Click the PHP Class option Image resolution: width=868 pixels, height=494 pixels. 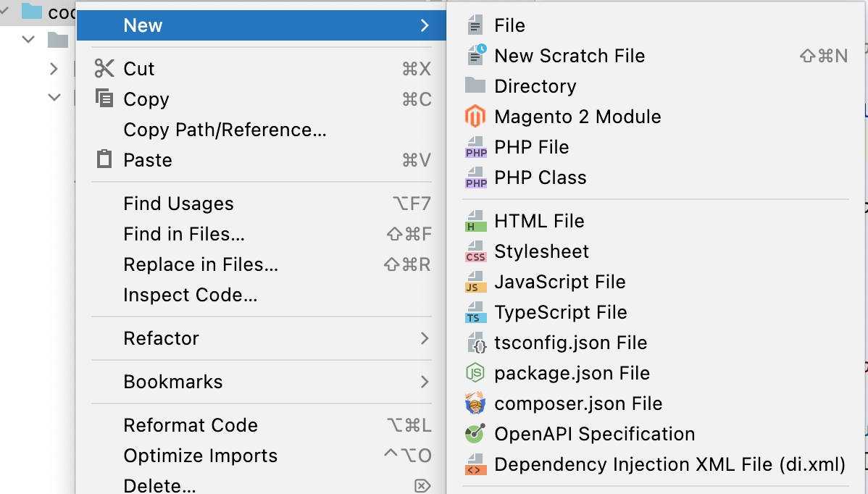coord(539,177)
